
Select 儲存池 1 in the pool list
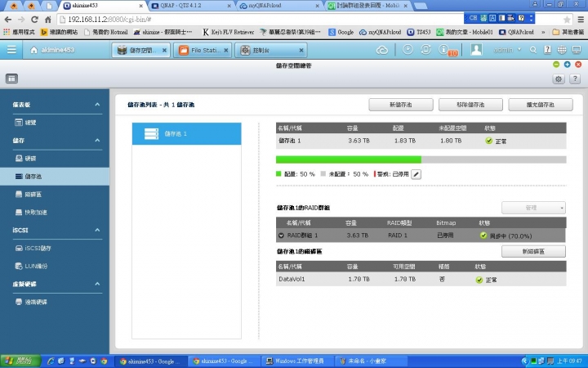(x=186, y=133)
